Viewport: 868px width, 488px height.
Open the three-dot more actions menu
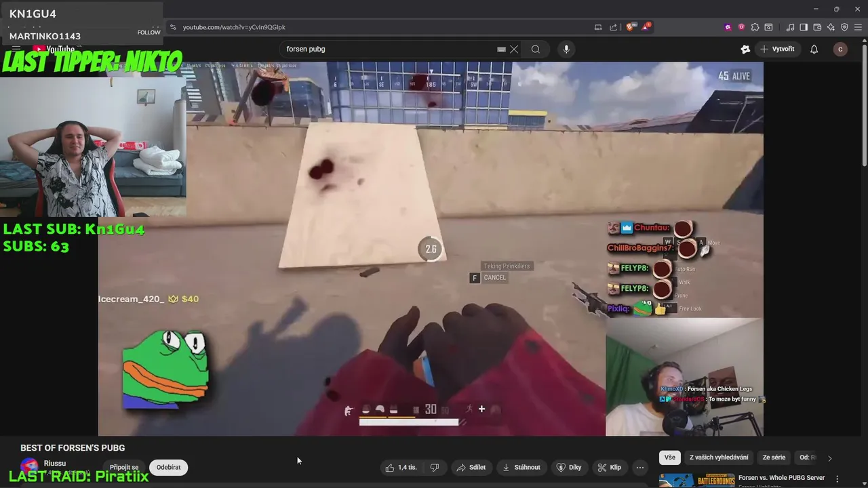639,467
